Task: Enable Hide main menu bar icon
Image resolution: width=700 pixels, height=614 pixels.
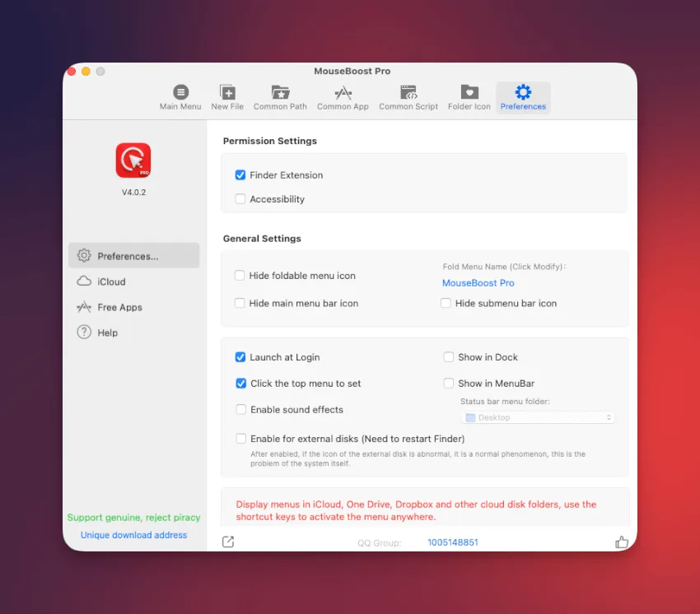Action: point(240,303)
